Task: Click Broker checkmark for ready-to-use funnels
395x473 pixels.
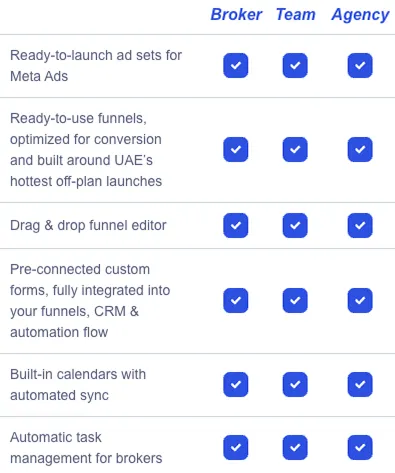Action: point(236,149)
